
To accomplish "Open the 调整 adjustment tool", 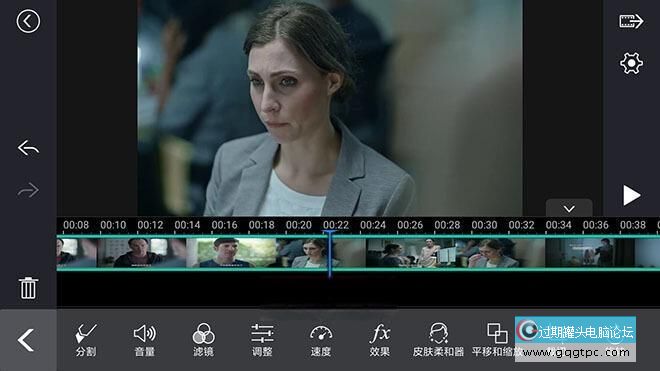I will click(x=262, y=340).
